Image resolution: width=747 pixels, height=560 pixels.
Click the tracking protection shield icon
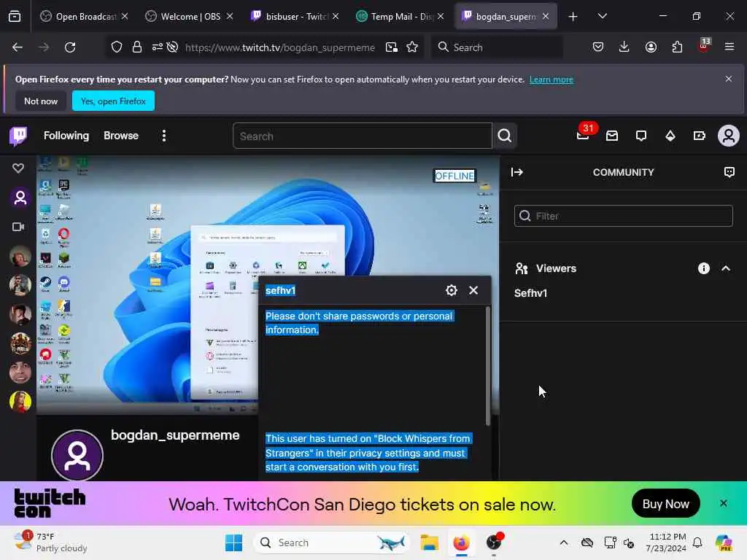(117, 47)
